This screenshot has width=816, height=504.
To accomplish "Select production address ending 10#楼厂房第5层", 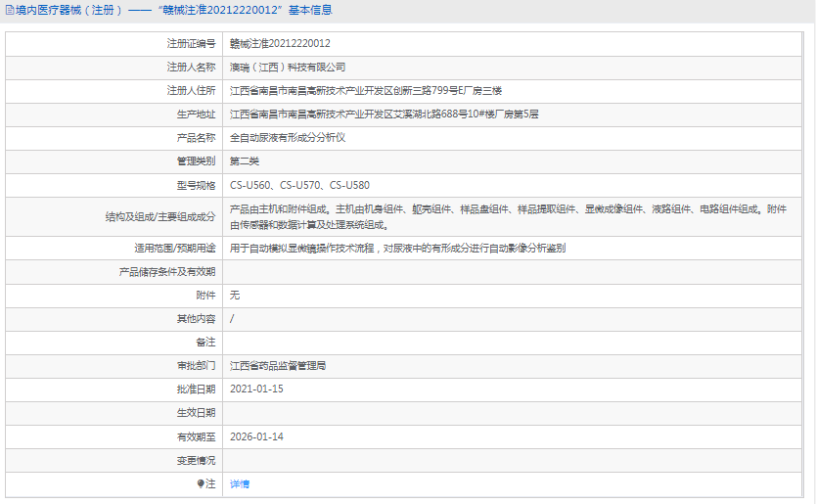I will tap(385, 115).
